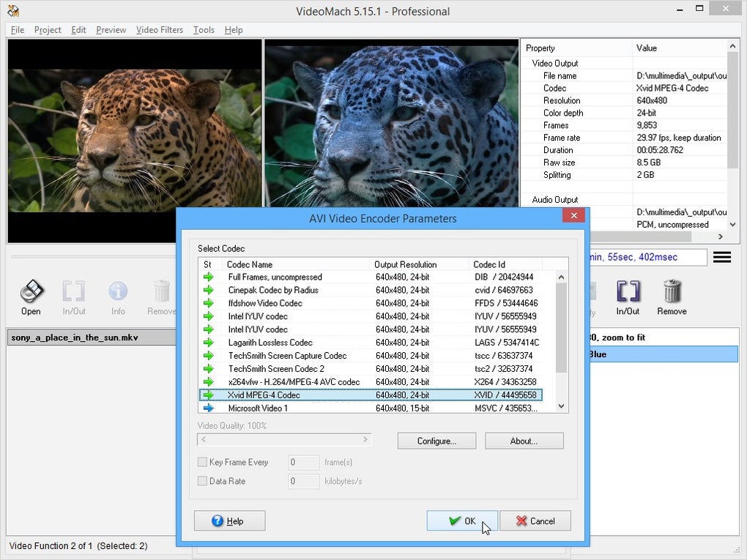Select the x264vfw H.264/MPEG-4 AVC codec row

[294, 382]
